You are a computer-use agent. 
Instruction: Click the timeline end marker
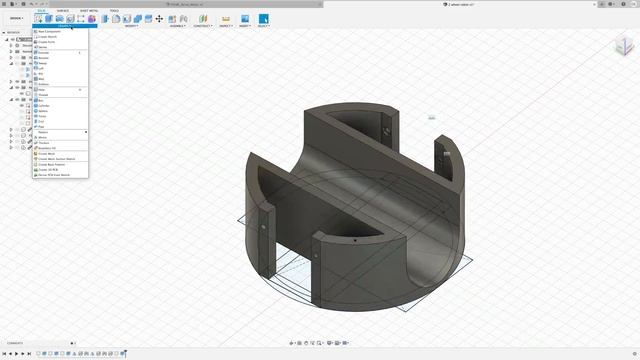click(x=126, y=353)
